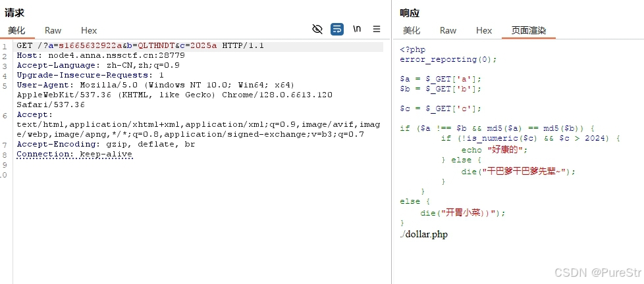
Task: Open the request panel hamburger menu
Action: click(377, 29)
